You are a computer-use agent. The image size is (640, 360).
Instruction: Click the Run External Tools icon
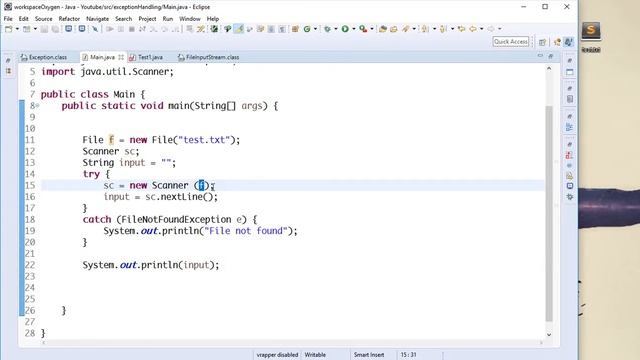point(363,29)
